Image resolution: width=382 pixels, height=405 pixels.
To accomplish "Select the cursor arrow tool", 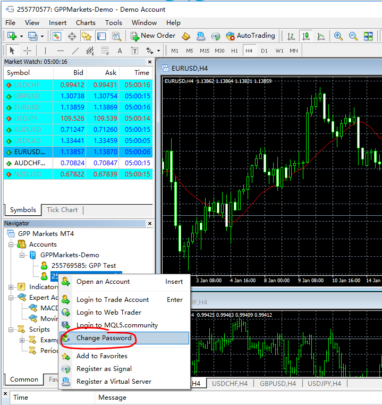I will tap(12, 51).
